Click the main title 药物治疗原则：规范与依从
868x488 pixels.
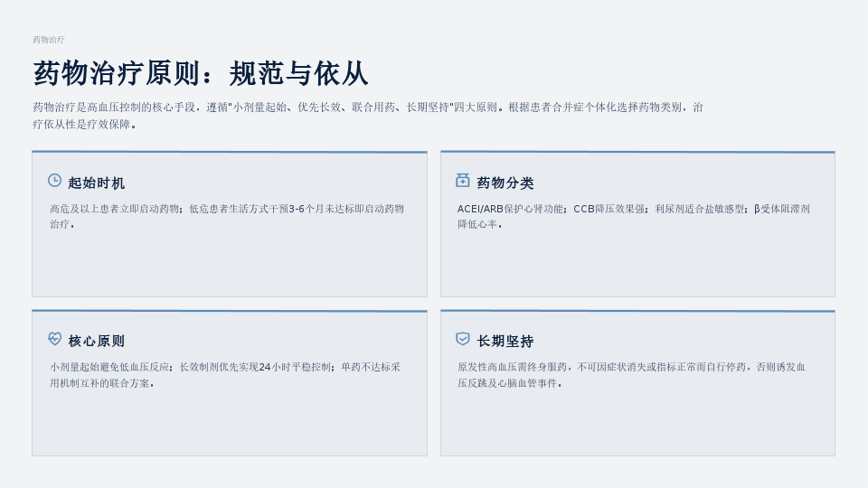[x=201, y=73]
